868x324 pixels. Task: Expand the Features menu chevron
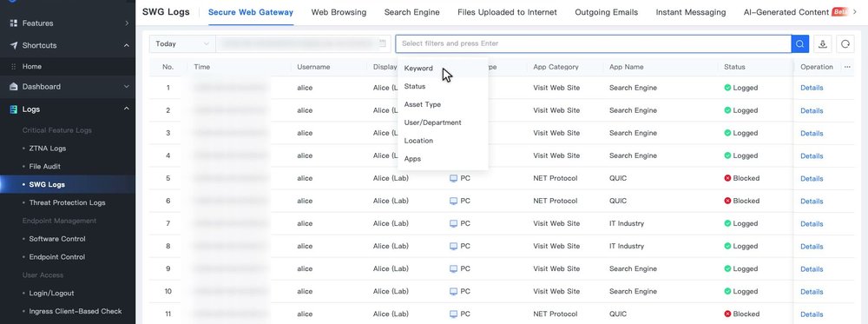point(127,23)
